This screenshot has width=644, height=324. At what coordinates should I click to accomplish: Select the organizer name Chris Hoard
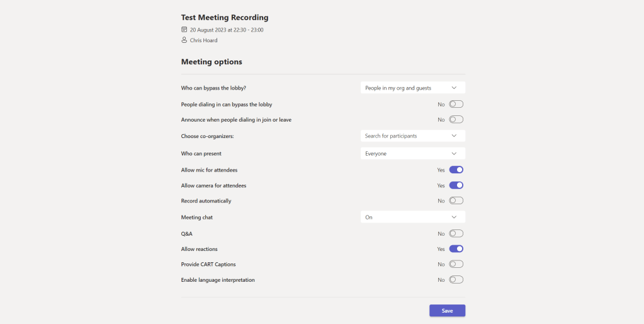tap(203, 40)
